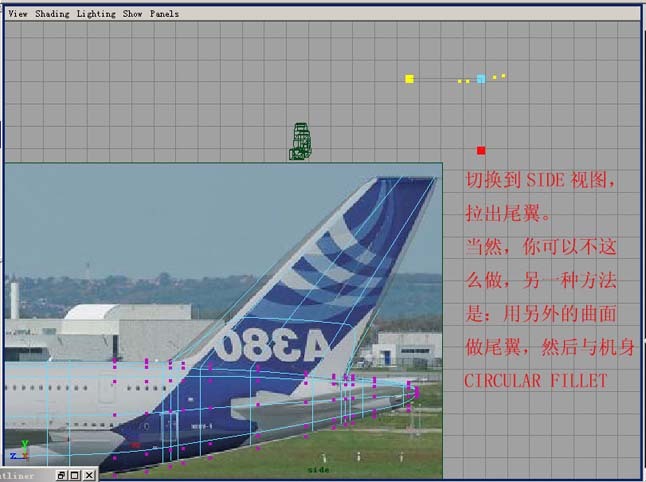Click the Outliner restore window button

coord(61,475)
